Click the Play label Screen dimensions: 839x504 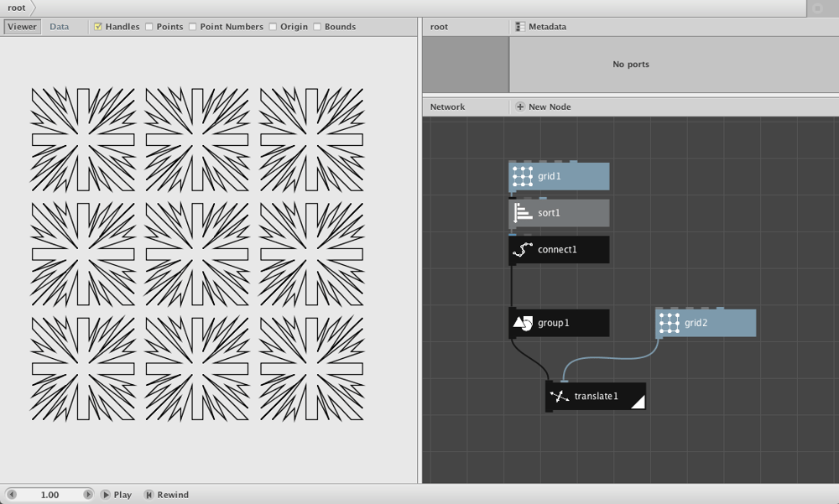122,495
